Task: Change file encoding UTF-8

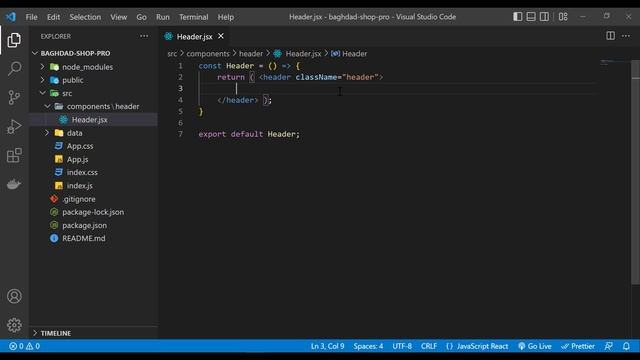Action: coord(402,346)
